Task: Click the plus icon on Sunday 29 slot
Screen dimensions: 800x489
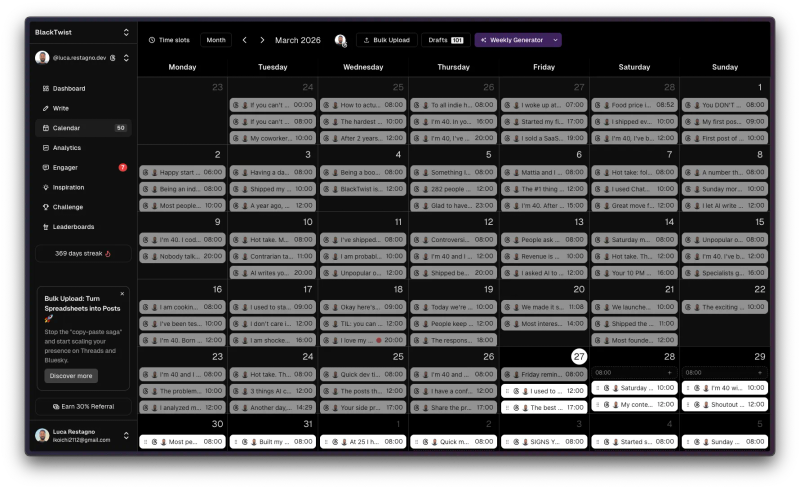Action: (x=760, y=373)
